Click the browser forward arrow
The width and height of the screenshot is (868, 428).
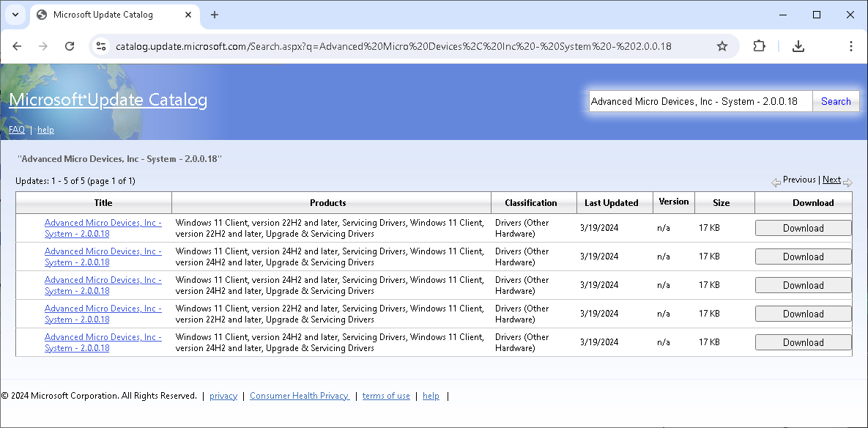pyautogui.click(x=43, y=46)
